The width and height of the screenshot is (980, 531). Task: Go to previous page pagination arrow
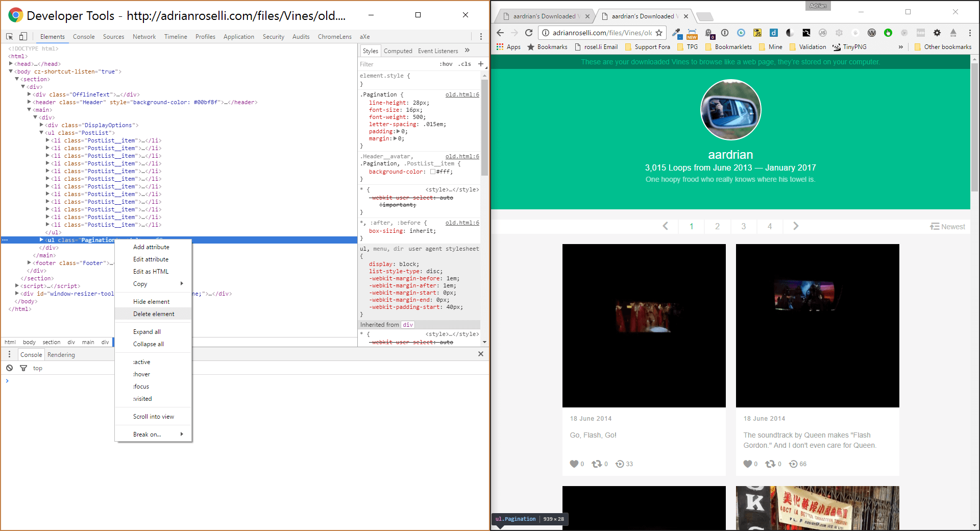(665, 226)
